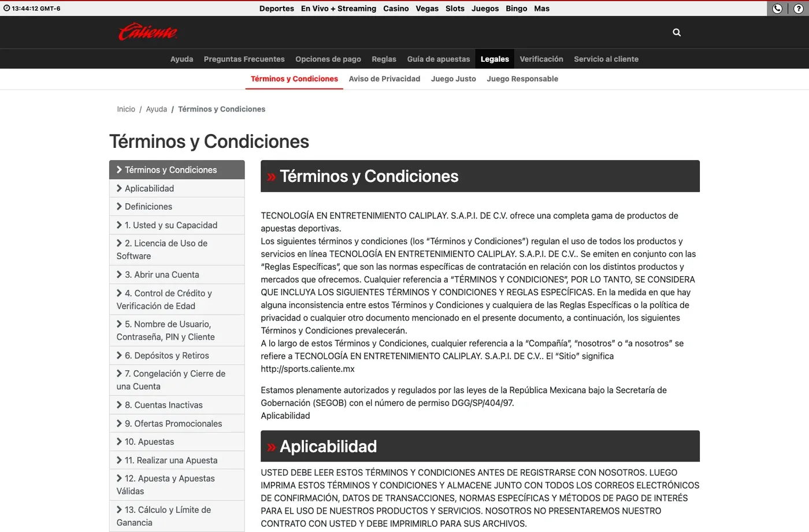Viewport: 809px width, 532px height.
Task: Go to 13. Cálculo y Límite de Ganancia
Action: [x=177, y=516]
